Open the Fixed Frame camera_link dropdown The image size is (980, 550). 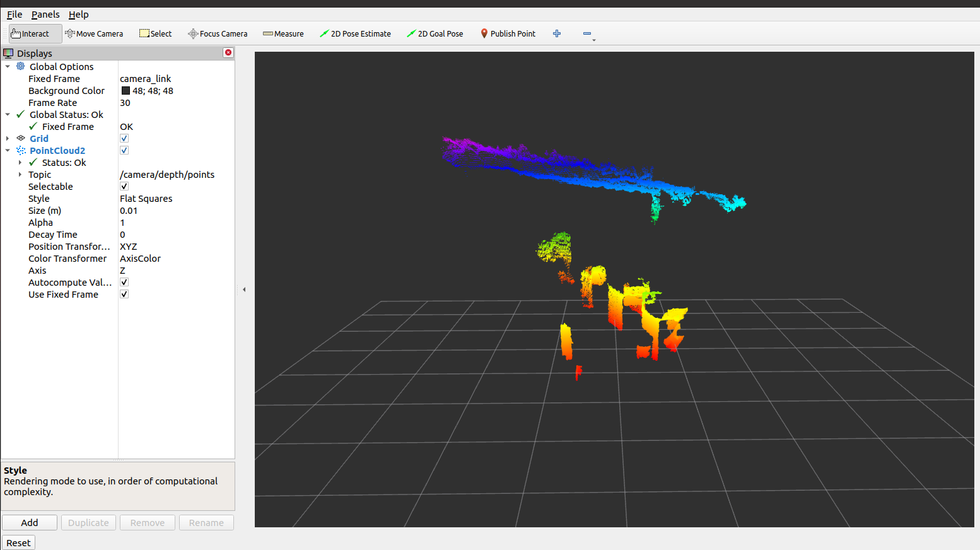[x=176, y=78]
